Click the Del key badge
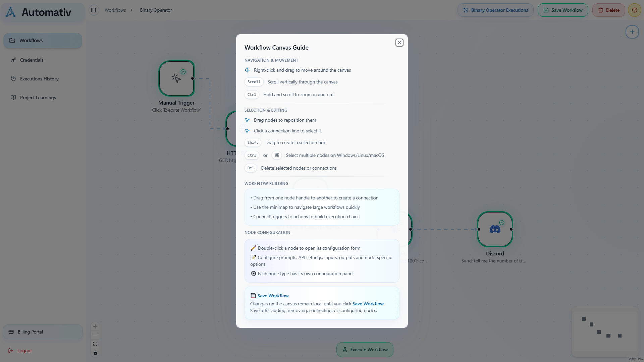Screen dimensions: 644x362 [x=251, y=168]
